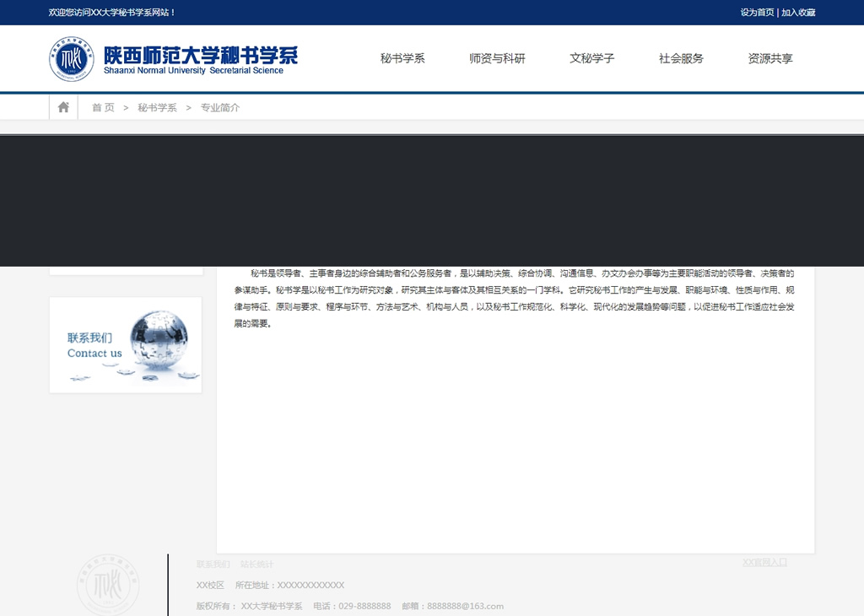The width and height of the screenshot is (864, 616).
Task: Click 秘书学系 in the breadcrumb trail
Action: coord(158,107)
